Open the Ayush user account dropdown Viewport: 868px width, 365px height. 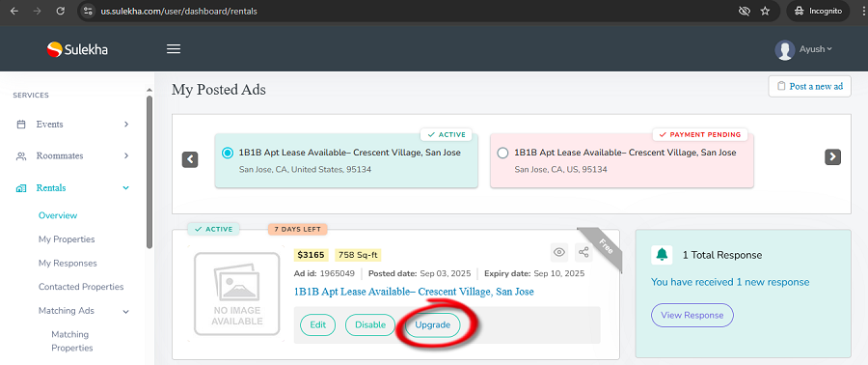coord(803,49)
